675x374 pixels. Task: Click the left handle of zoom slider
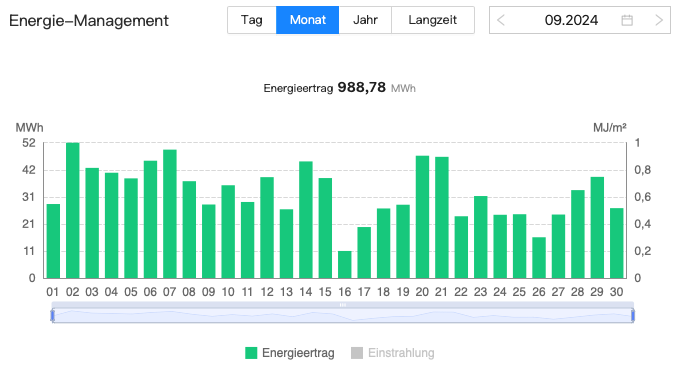tap(53, 316)
